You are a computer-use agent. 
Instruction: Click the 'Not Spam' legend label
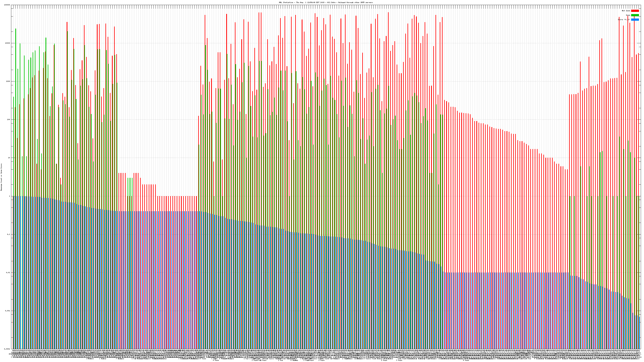[626, 11]
